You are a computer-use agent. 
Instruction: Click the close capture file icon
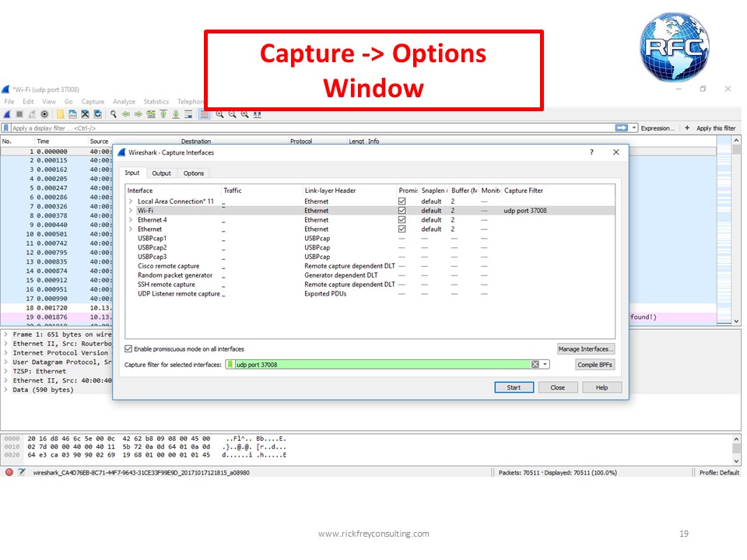[x=85, y=114]
